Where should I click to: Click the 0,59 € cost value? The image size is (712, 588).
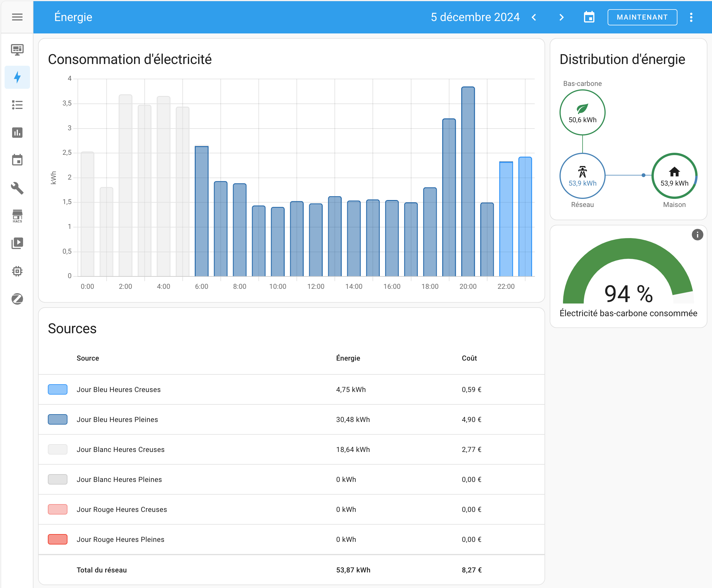coord(472,389)
